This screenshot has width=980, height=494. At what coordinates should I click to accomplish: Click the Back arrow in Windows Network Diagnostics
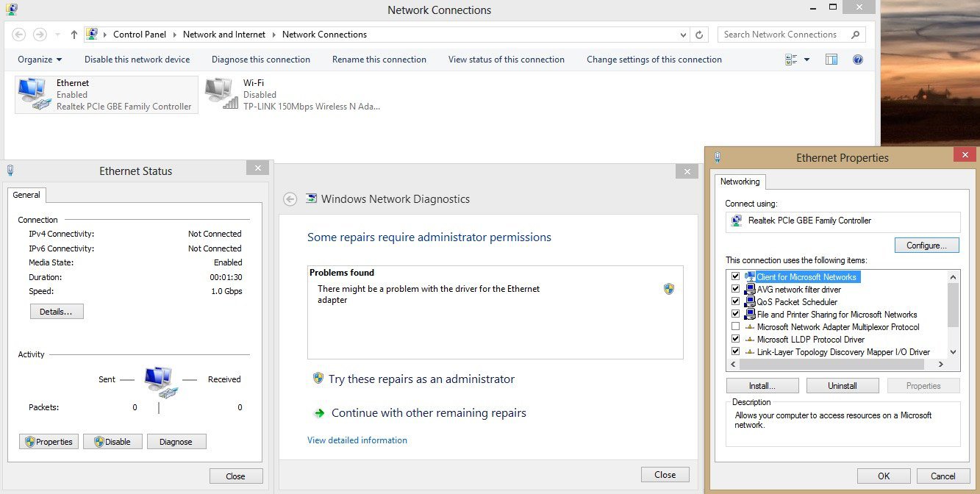point(290,199)
